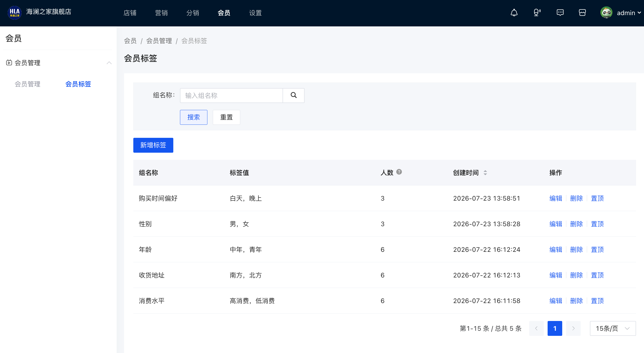
Task: Click the 2026-07-23 13:58:51 timestamp
Action: coord(487,198)
